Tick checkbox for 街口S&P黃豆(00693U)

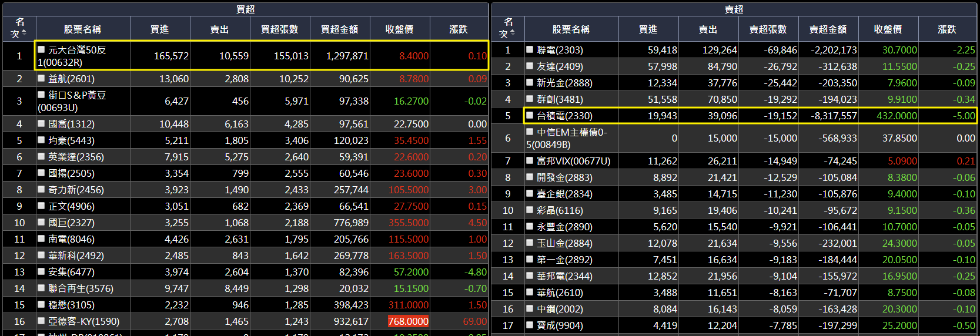coord(41,94)
